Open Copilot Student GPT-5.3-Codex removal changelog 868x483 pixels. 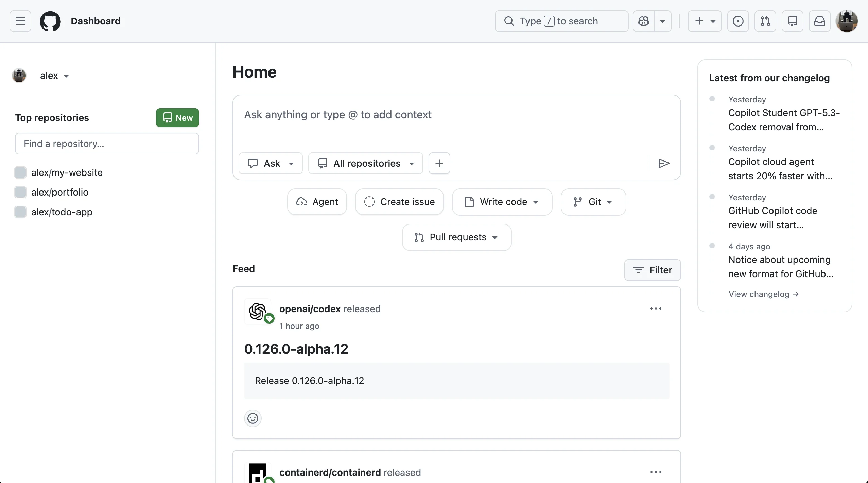pos(784,120)
